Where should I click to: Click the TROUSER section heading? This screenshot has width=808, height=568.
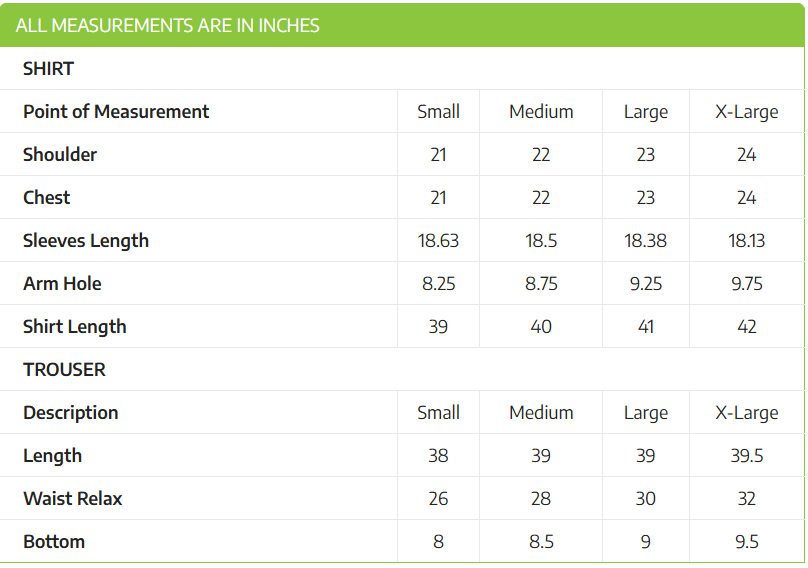64,370
